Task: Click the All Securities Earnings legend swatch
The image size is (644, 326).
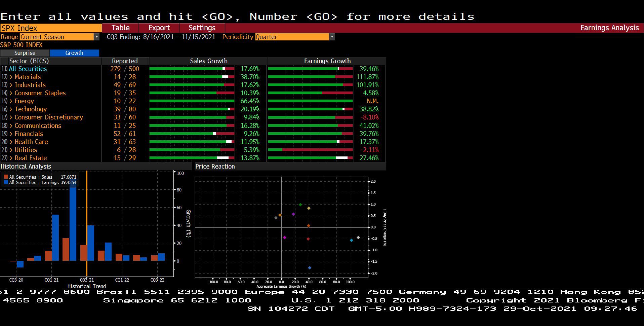Action: click(6, 182)
